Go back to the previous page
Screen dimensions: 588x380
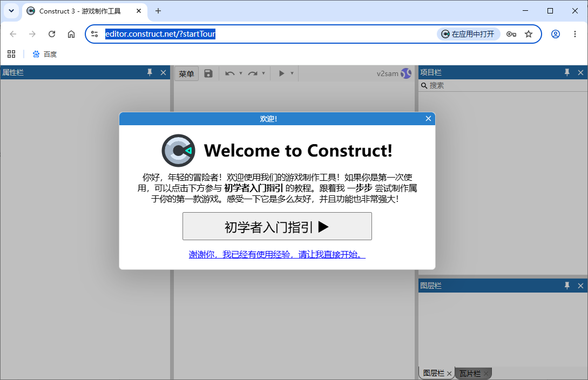13,34
